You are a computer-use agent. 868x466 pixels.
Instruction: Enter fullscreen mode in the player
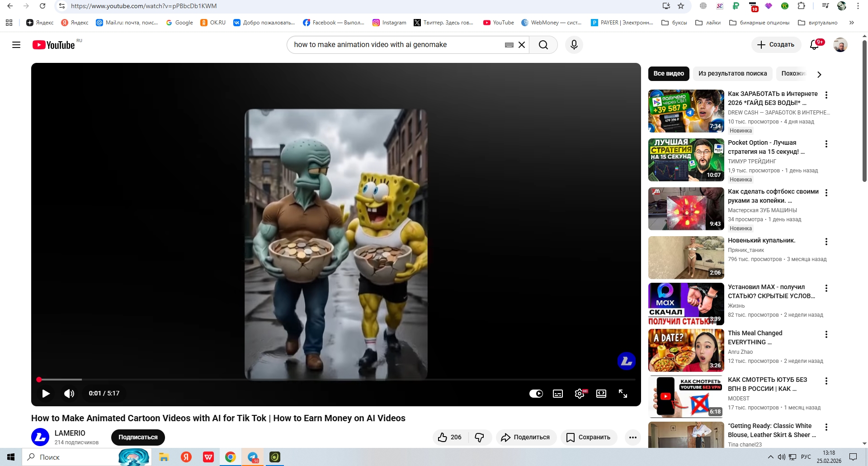pos(623,394)
